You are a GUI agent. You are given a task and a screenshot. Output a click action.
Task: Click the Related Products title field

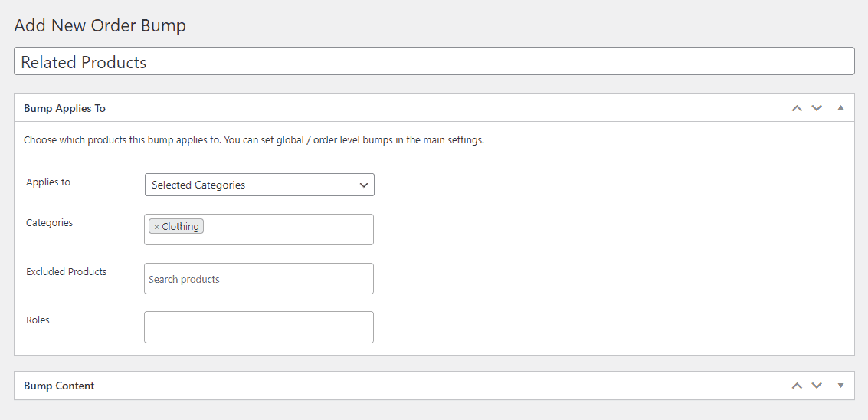(434, 61)
